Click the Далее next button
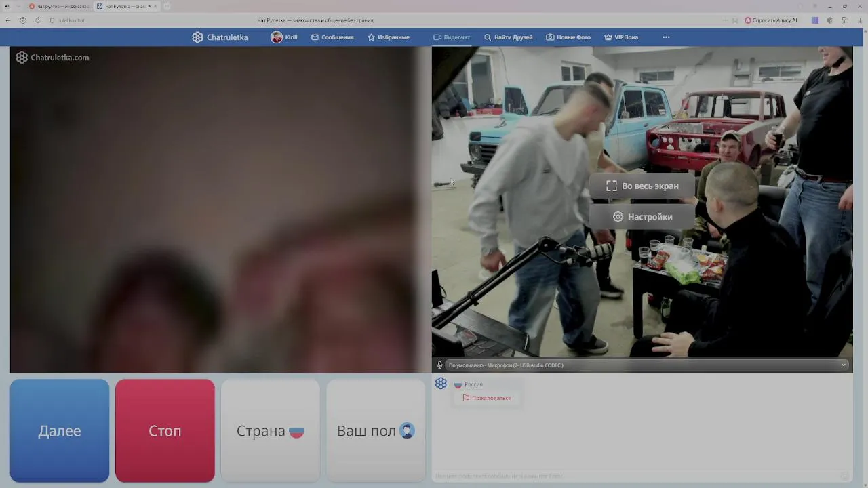The height and width of the screenshot is (488, 868). pyautogui.click(x=60, y=430)
